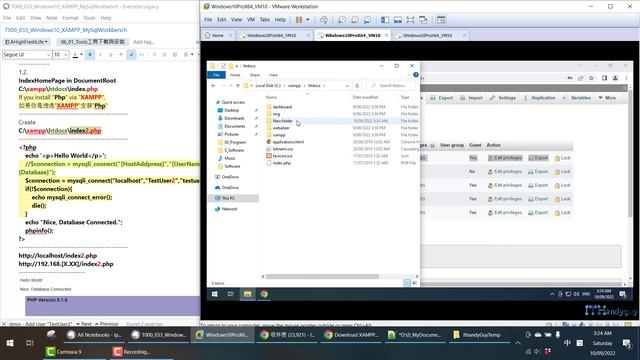640x360 pixels.
Task: Go up one folder in Explorer
Action: tap(238, 86)
